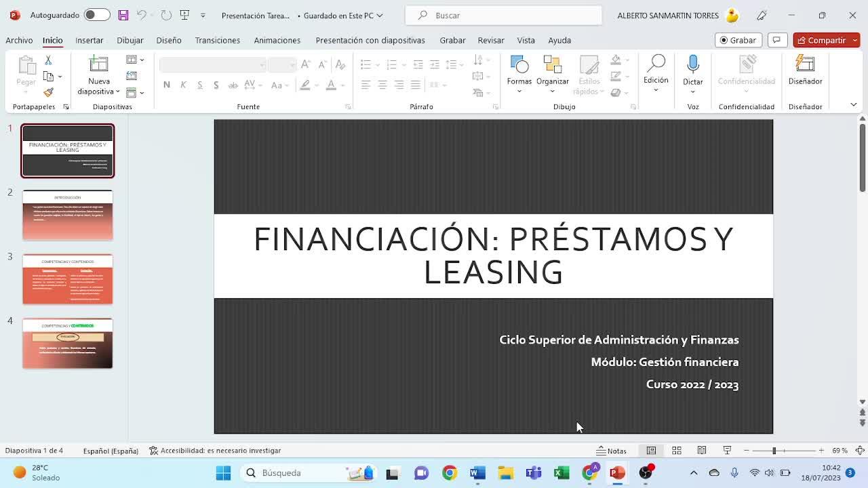Click the Save disk icon in title bar

(x=123, y=15)
